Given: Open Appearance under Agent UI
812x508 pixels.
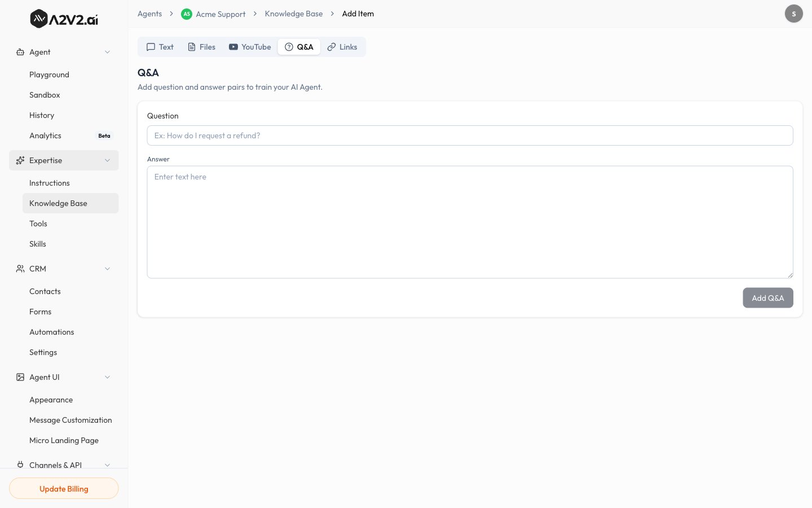Looking at the screenshot, I should [70, 400].
